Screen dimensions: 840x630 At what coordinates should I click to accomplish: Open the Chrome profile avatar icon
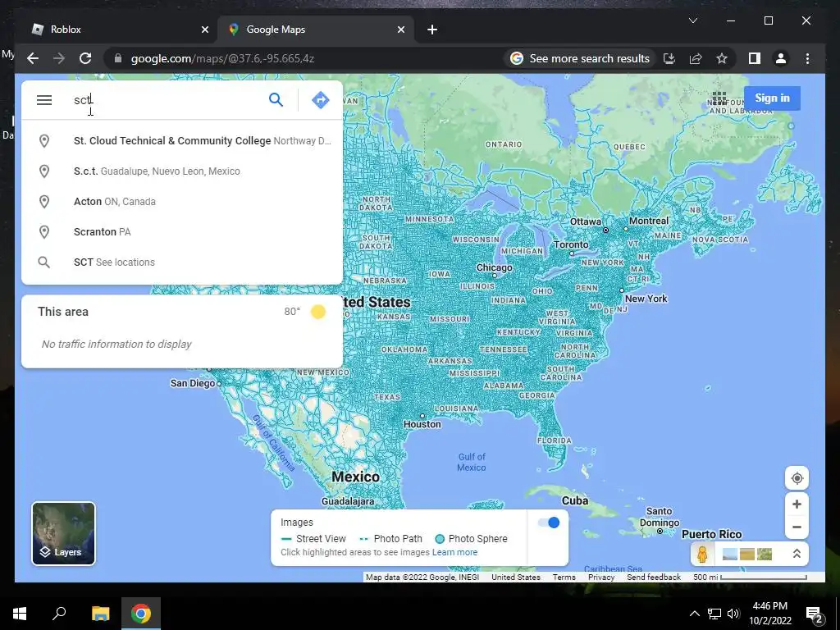pyautogui.click(x=781, y=58)
